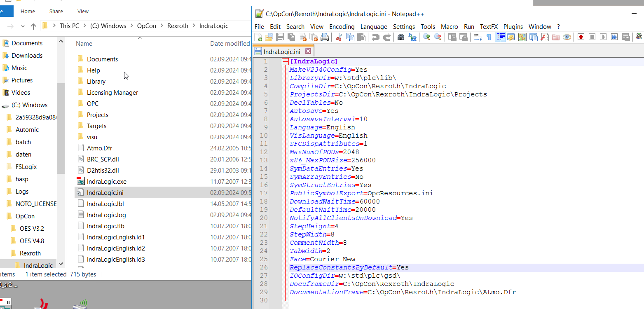
Task: Start macro recording with red record icon
Action: coord(581,37)
